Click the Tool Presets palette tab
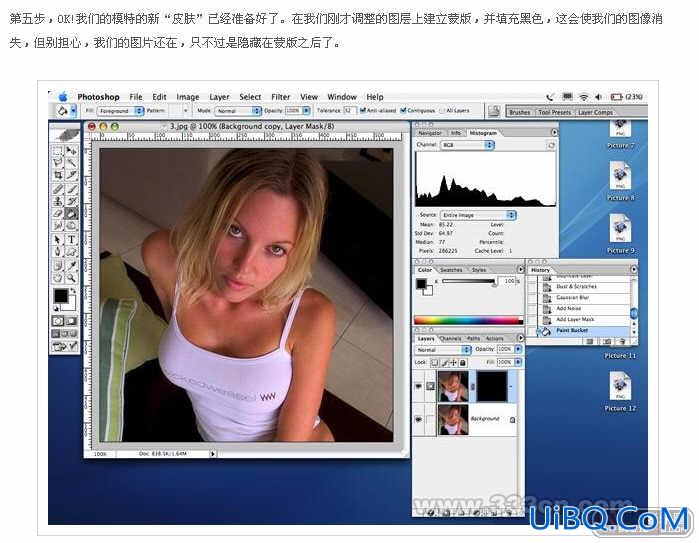 (x=554, y=112)
